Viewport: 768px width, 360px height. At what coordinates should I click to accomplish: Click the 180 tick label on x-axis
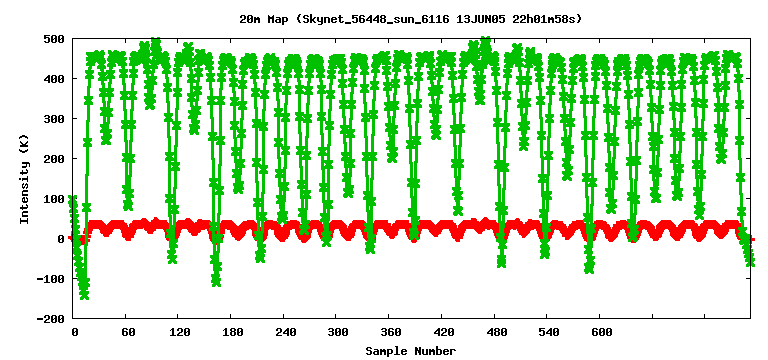(x=233, y=333)
